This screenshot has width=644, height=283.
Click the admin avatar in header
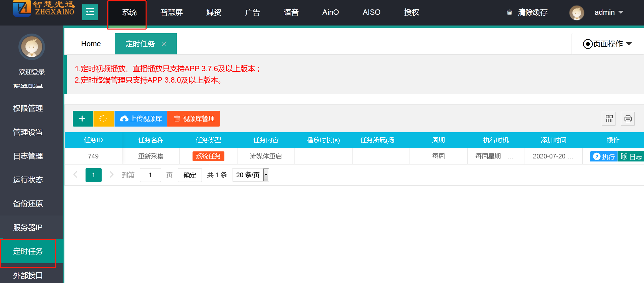pos(577,13)
